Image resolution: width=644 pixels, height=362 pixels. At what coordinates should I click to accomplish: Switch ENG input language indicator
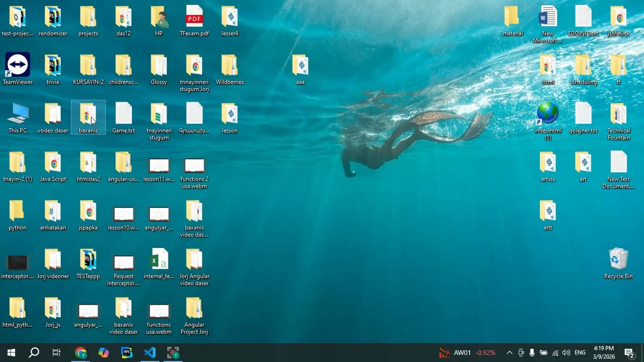pos(580,353)
